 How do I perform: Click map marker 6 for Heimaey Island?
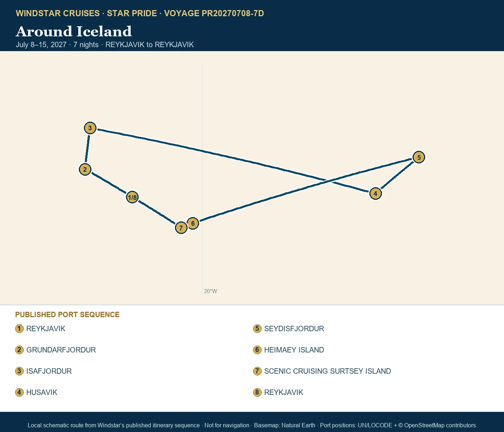pyautogui.click(x=193, y=224)
